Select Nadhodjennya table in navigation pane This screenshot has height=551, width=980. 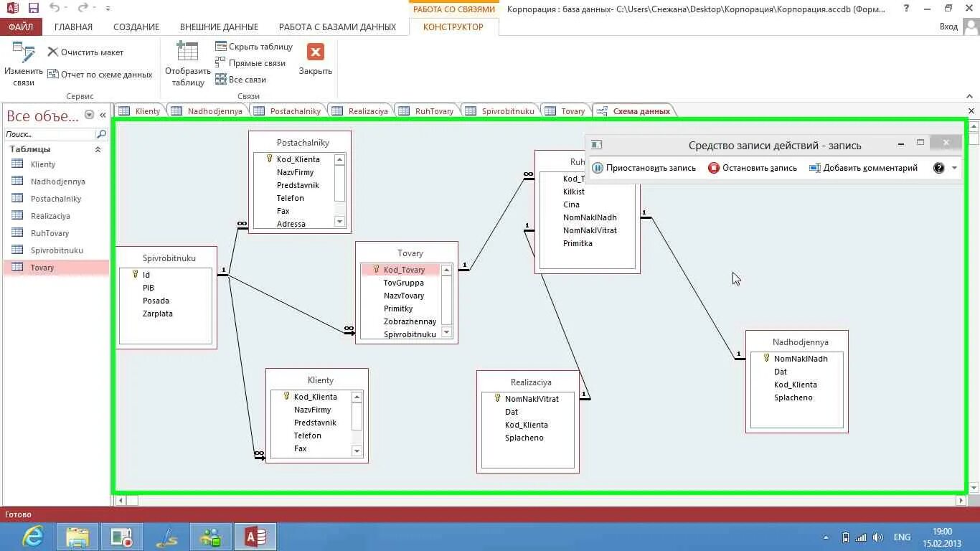(x=55, y=182)
